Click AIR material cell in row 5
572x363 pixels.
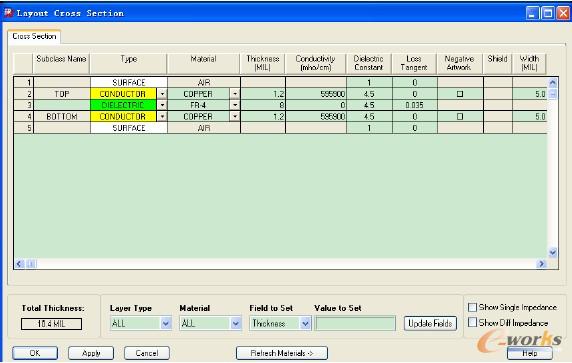204,128
